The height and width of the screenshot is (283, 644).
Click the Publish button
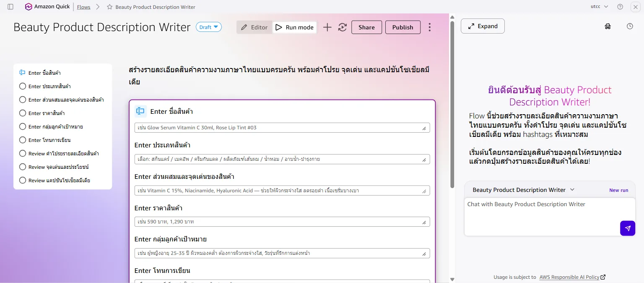click(402, 27)
